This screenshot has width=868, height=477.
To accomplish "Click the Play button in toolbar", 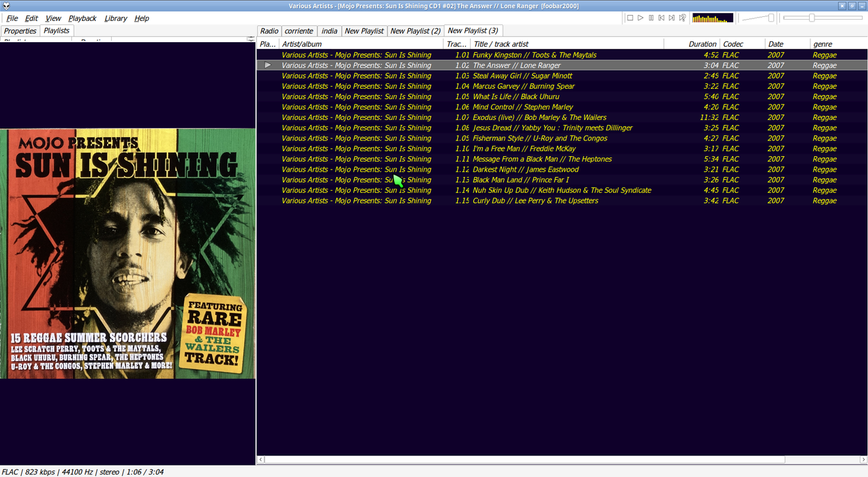I will 640,18.
